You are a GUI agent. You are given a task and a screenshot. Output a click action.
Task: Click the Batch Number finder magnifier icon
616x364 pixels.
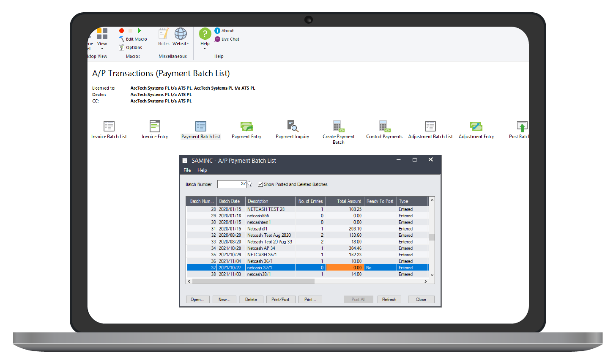coord(249,184)
